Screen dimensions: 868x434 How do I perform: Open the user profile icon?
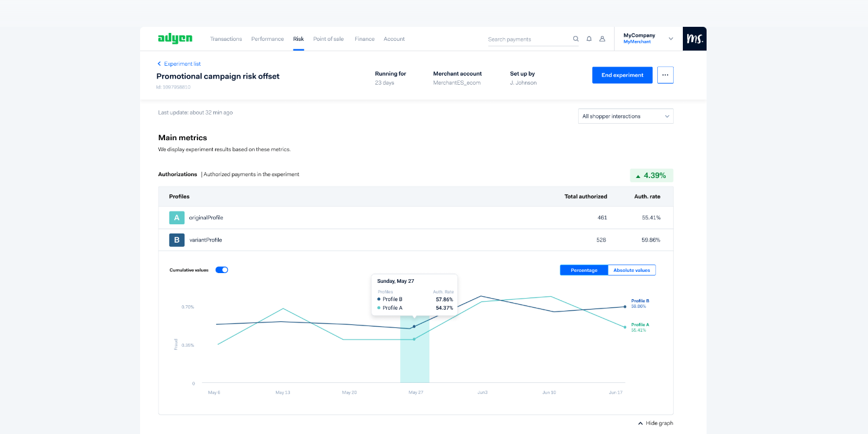tap(602, 39)
